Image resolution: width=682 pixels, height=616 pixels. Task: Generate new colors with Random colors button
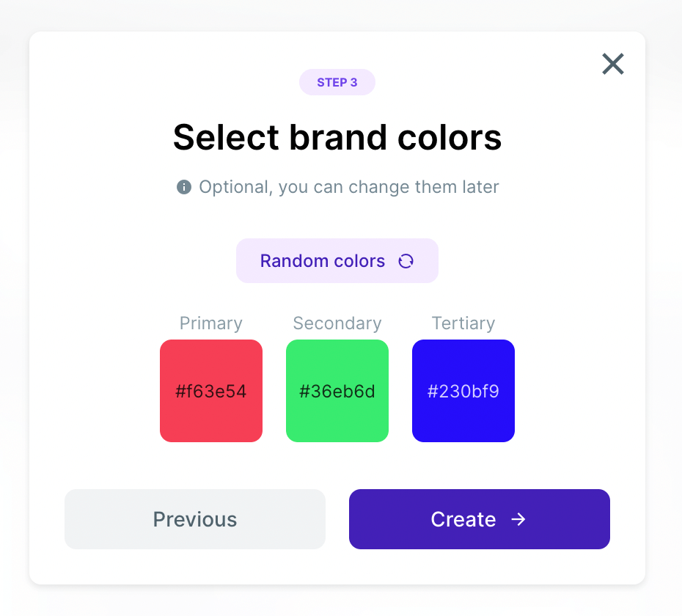[337, 260]
